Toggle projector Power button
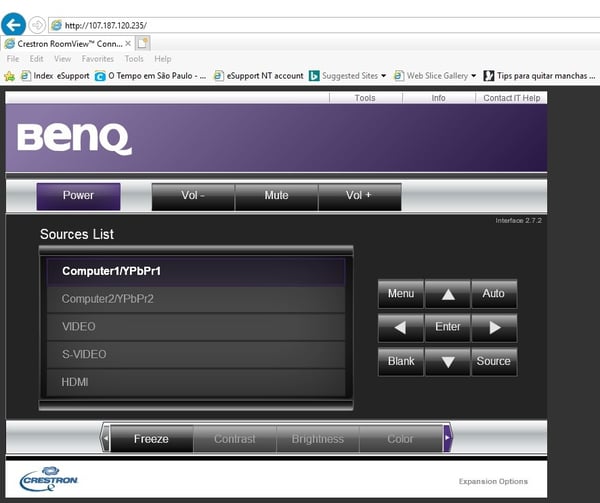 [x=78, y=196]
